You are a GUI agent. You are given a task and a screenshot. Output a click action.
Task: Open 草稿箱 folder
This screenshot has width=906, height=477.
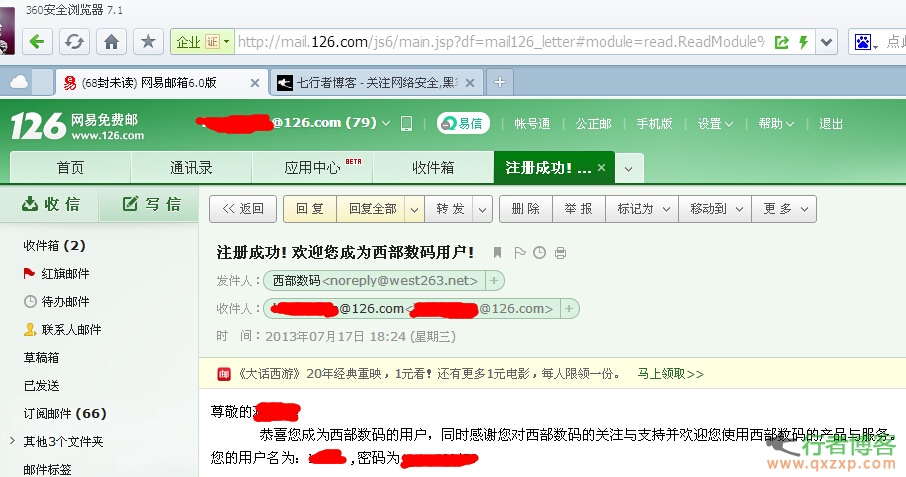pyautogui.click(x=41, y=357)
